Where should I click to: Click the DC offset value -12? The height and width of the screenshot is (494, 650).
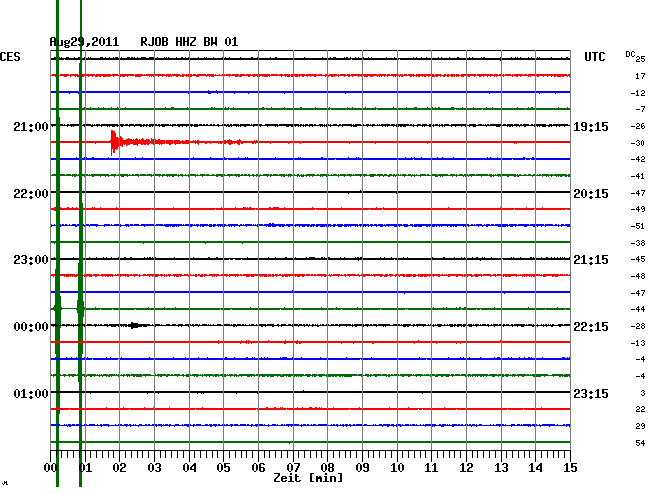tap(638, 93)
